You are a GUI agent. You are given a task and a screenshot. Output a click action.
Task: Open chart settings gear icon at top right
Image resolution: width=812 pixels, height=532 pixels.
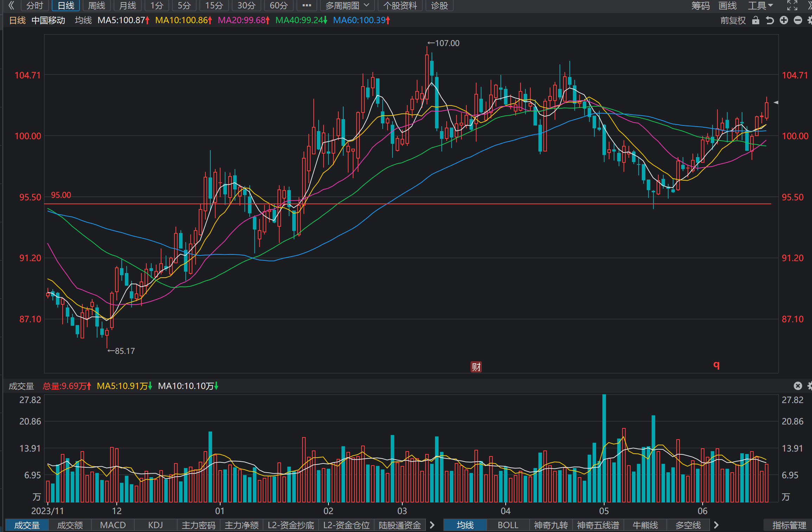point(809,20)
